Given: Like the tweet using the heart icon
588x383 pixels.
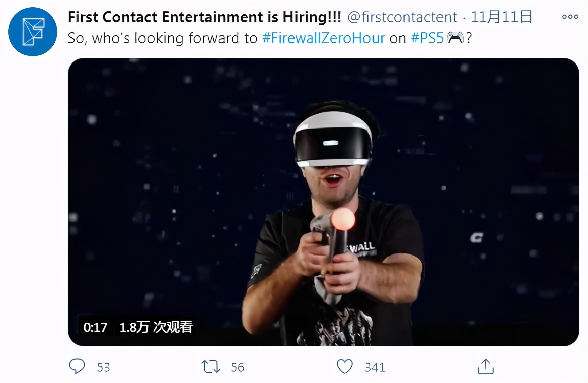Looking at the screenshot, I should pos(345,367).
